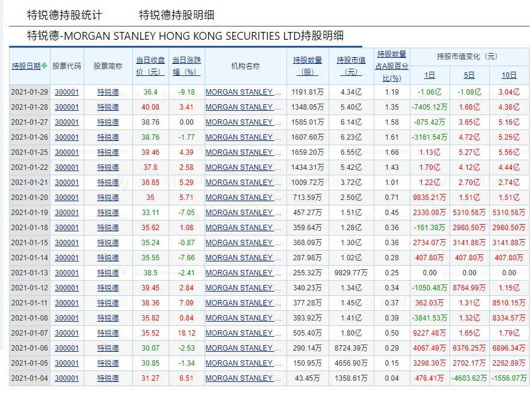
Task: Open stock code 300001 in 2021-01-08 row
Action: [67, 318]
